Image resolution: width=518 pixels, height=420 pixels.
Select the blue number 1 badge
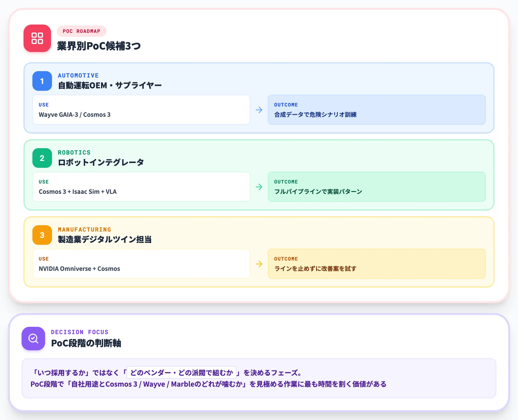[42, 81]
